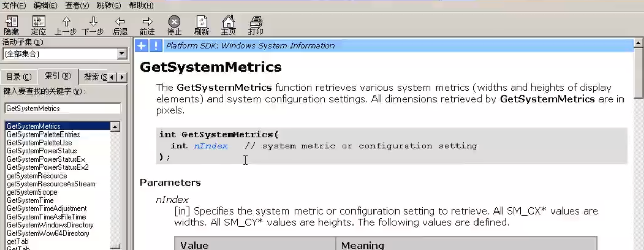The height and width of the screenshot is (250, 644).
Task: Click the tab strip left scroll arrow
Action: point(113,78)
